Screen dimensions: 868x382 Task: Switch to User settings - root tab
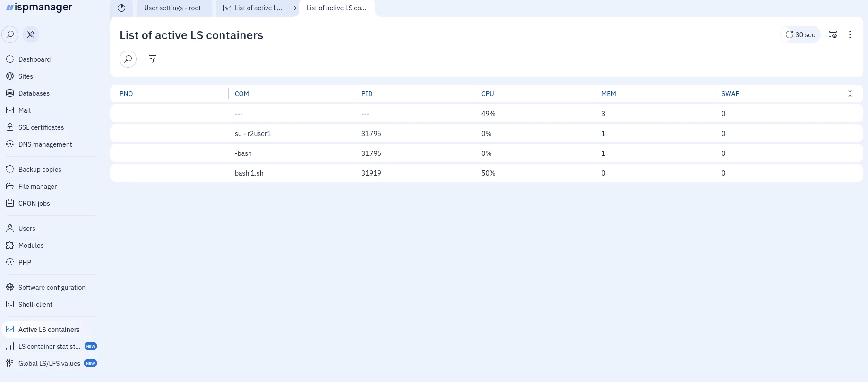pos(172,8)
